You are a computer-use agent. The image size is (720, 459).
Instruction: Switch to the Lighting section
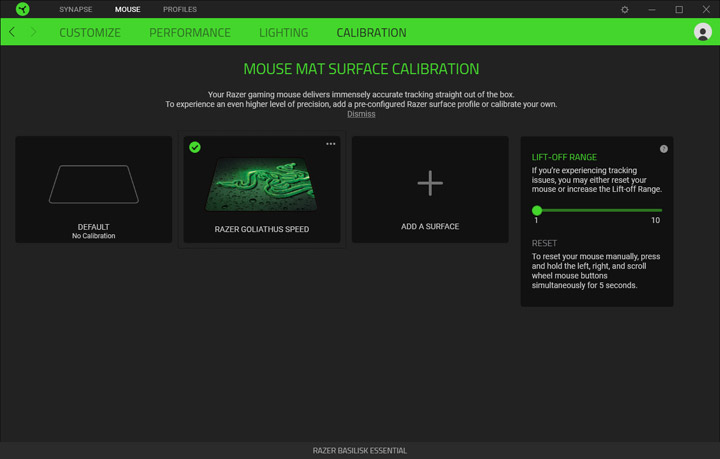tap(283, 33)
